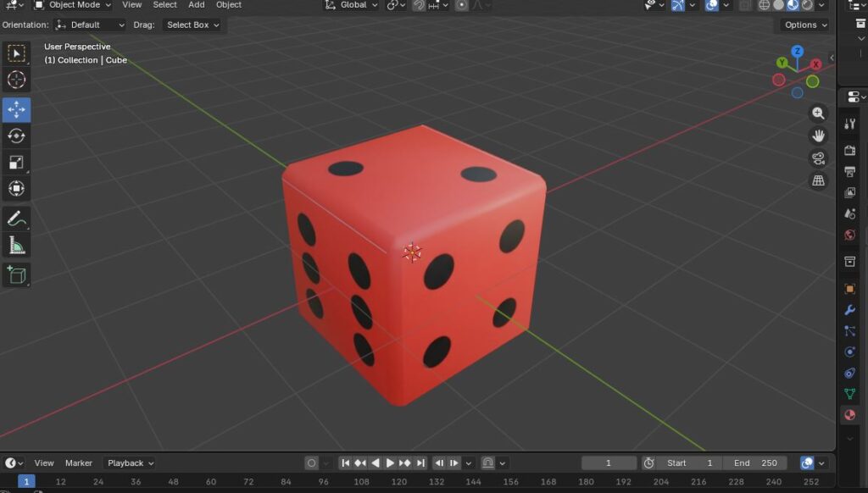Toggle use preview range clock icon
Screen dimensions: 868x493
pyautogui.click(x=648, y=463)
